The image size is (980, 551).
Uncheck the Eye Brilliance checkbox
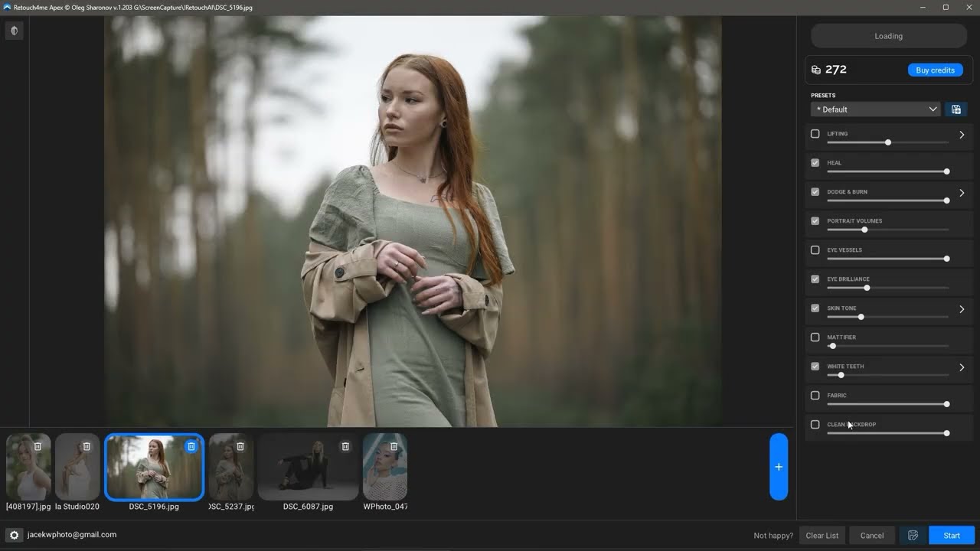point(815,279)
